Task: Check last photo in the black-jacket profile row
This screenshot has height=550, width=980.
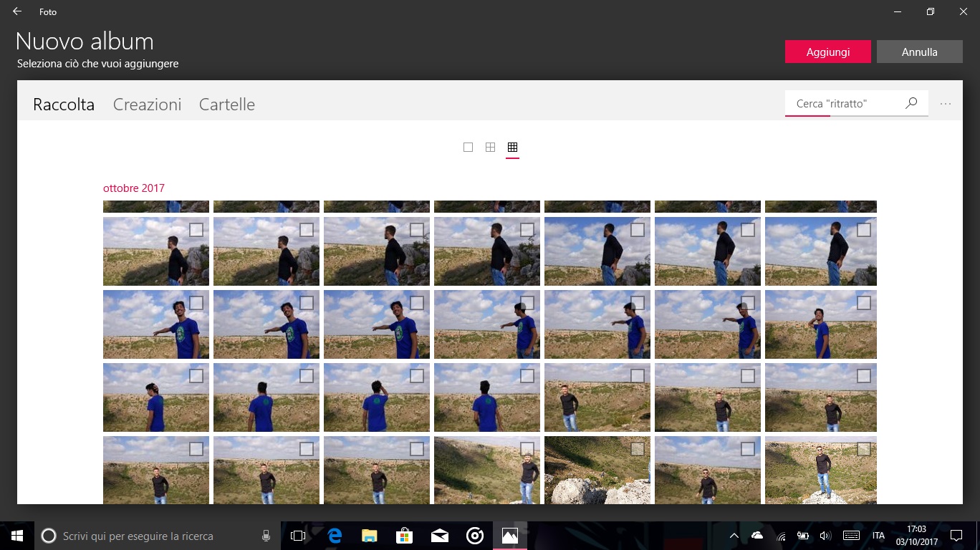Action: (x=863, y=230)
